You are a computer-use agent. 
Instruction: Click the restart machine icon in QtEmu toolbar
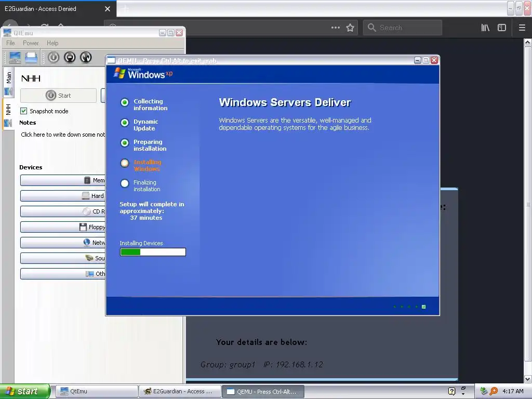pyautogui.click(x=86, y=57)
